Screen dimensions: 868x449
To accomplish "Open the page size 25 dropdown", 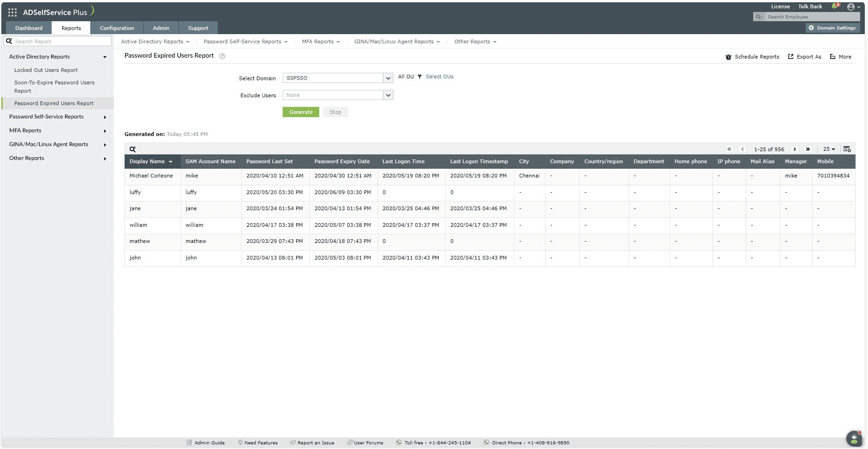I will pyautogui.click(x=829, y=148).
